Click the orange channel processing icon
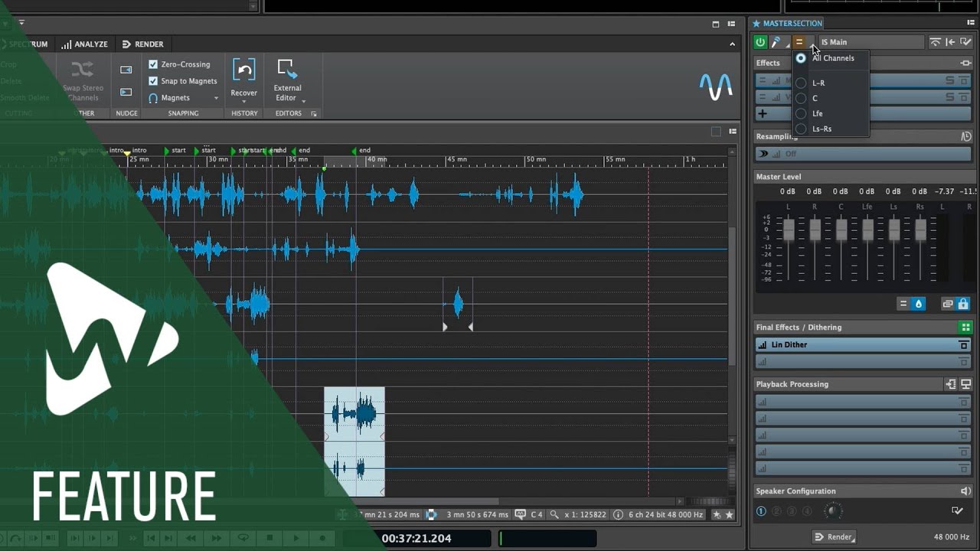This screenshot has height=551, width=980. click(799, 42)
